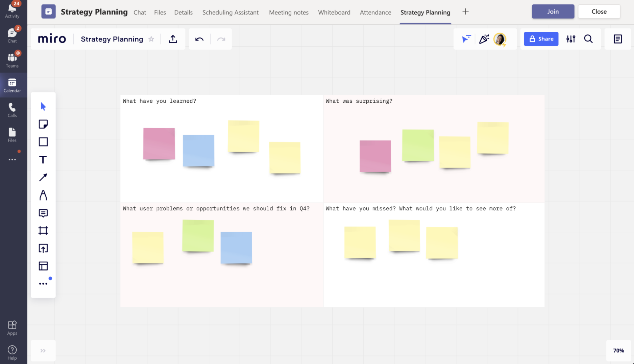Screen dimensions: 634x364
Task: Select the text tool in Miro toolbar
Action: [x=43, y=160]
